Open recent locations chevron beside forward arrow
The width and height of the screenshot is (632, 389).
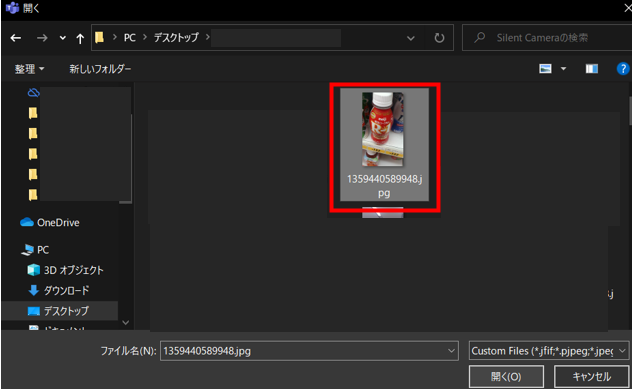pos(62,38)
